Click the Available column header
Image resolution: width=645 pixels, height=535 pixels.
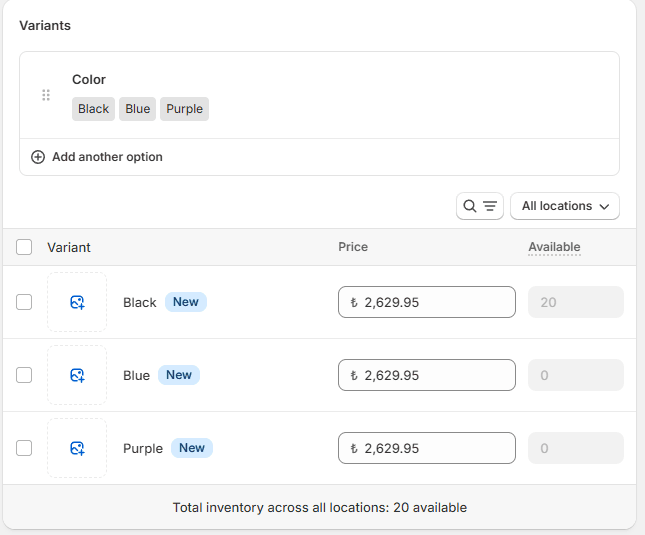click(554, 247)
